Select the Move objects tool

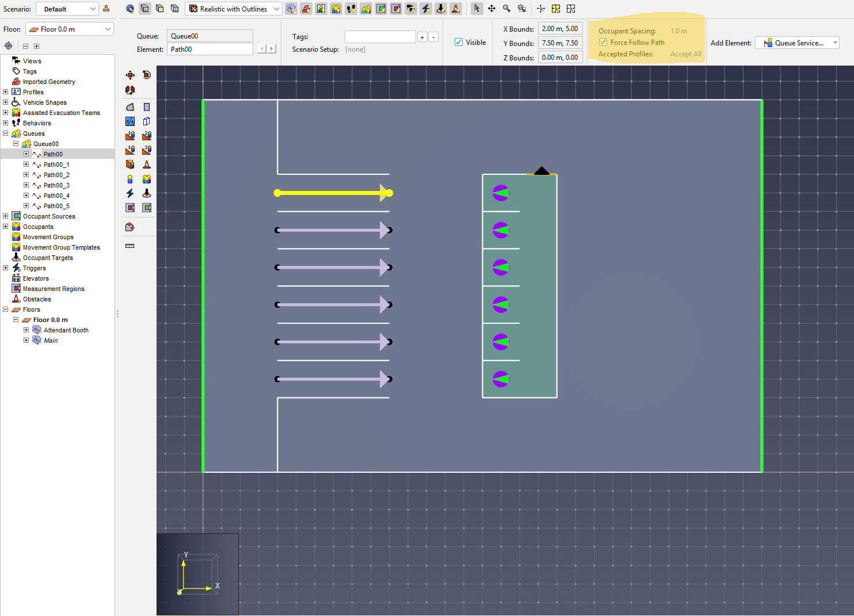click(x=130, y=75)
